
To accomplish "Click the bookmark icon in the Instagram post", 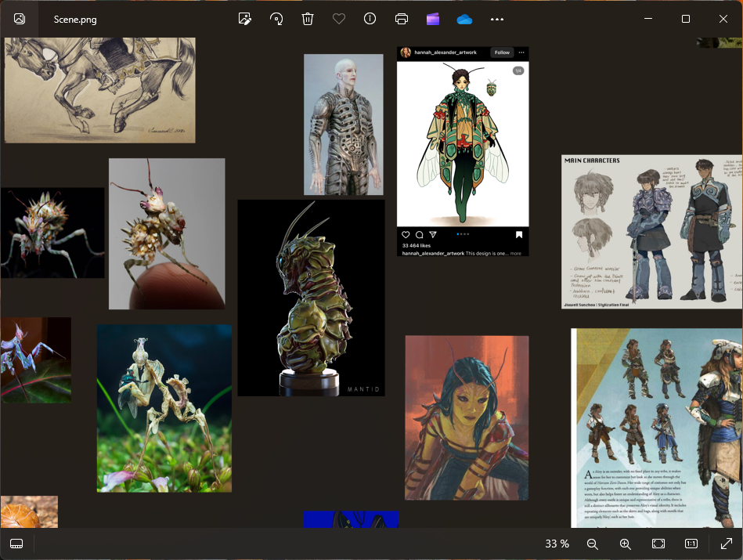I will [x=519, y=235].
